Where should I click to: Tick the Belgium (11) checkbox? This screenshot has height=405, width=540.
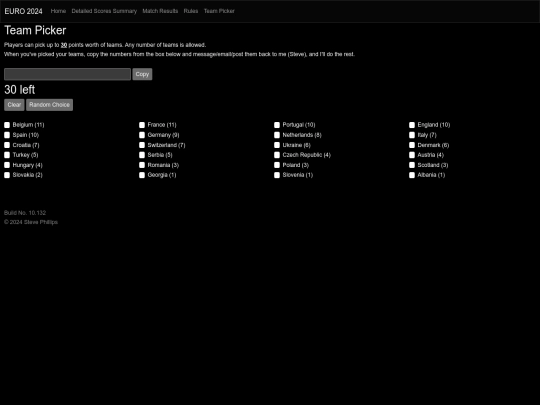click(x=7, y=125)
